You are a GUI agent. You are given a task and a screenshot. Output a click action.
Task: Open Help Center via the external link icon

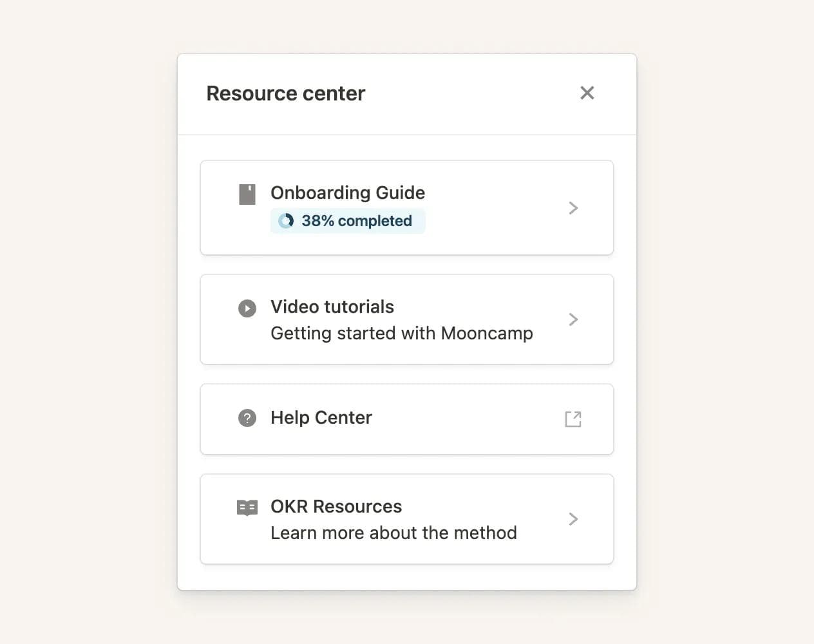[573, 419]
